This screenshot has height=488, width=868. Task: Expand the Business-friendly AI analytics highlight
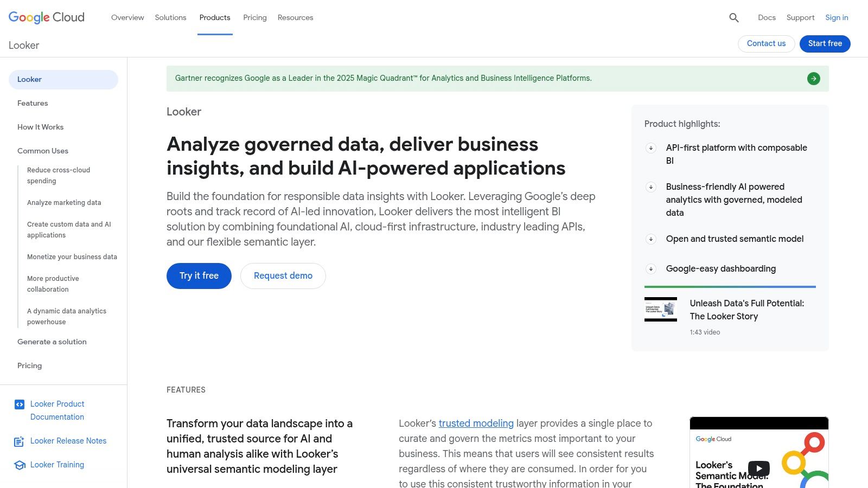(650, 187)
